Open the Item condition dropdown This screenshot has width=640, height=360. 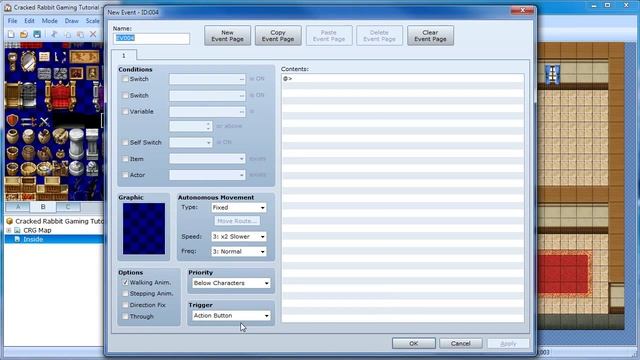(207, 159)
